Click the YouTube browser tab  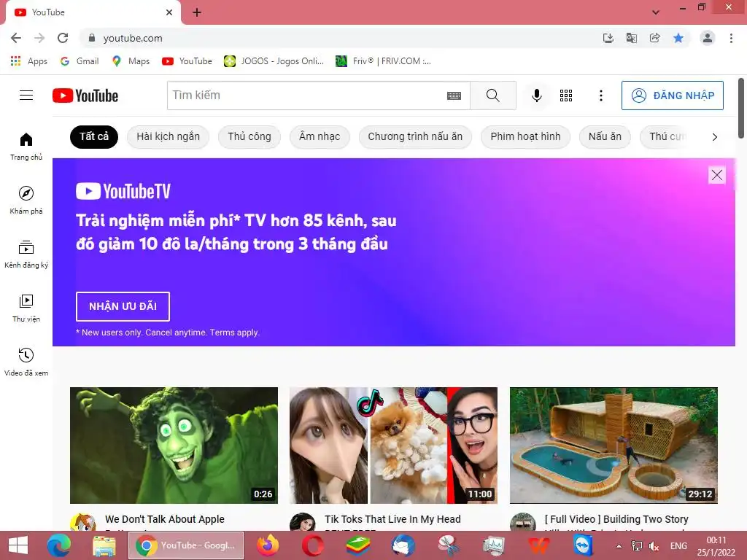[x=93, y=12]
